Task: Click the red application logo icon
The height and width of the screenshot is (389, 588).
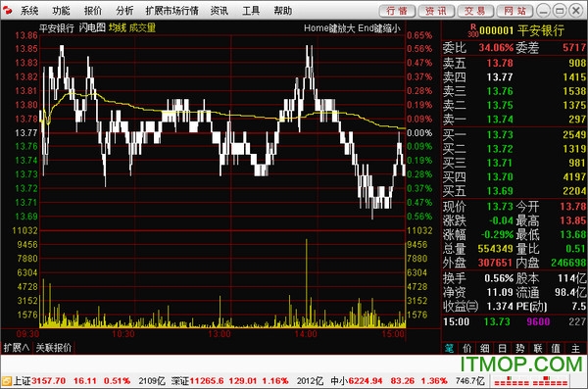Action: click(x=7, y=11)
